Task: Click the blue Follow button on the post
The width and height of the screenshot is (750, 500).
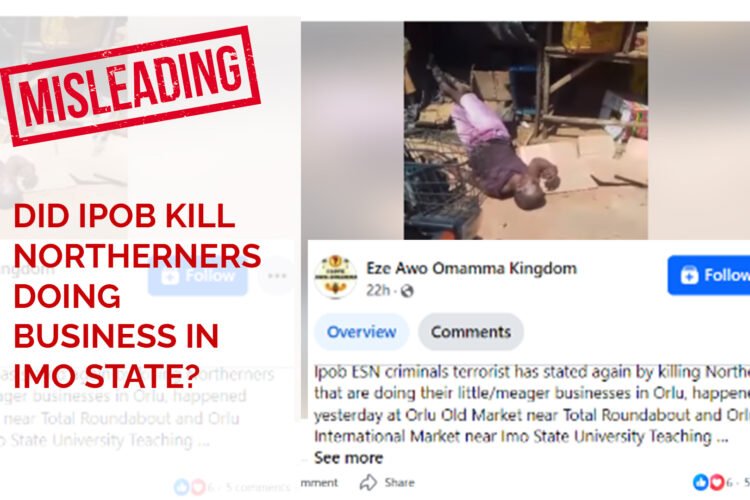Action: (x=709, y=275)
